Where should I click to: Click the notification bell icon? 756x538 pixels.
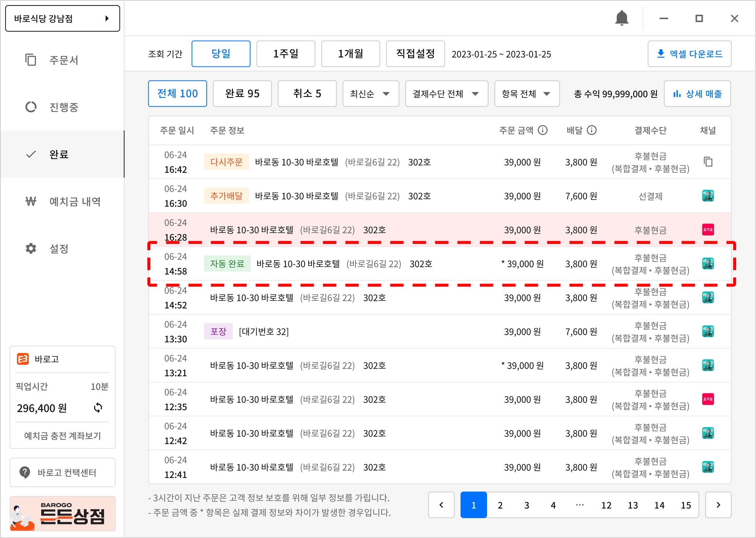(x=622, y=18)
